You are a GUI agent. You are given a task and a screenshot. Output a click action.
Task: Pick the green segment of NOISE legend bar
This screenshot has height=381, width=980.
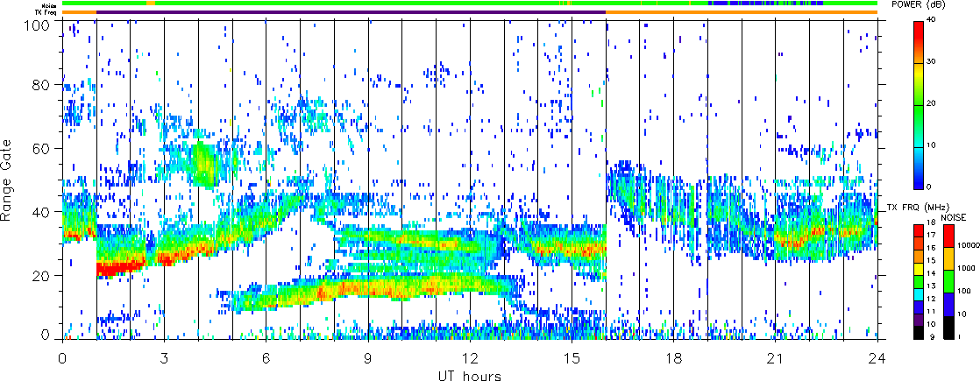947,282
